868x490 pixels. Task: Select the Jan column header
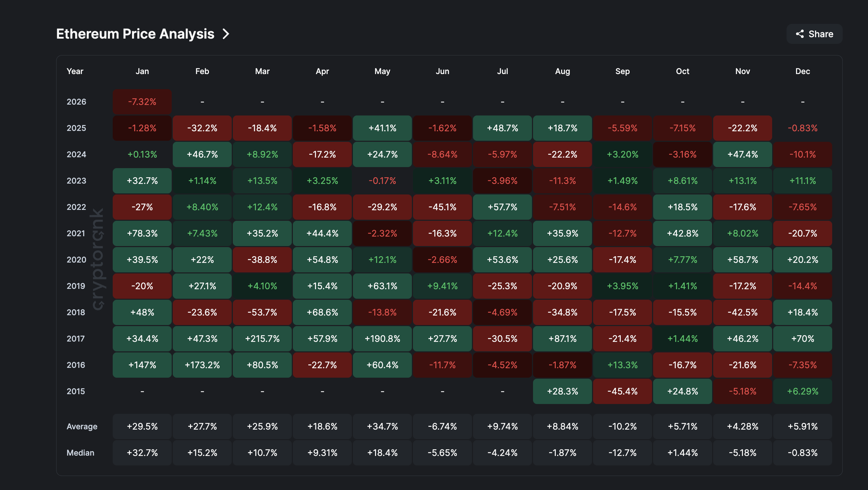coord(142,71)
